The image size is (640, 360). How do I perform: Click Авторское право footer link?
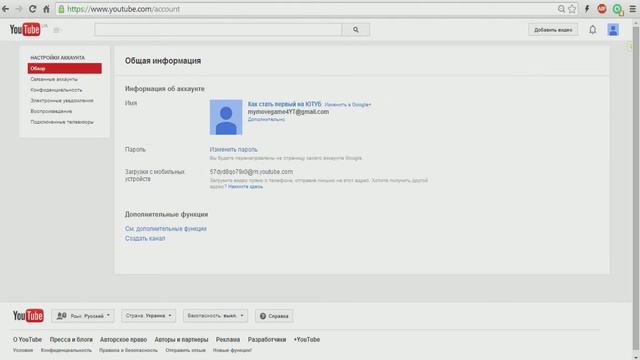tap(123, 340)
